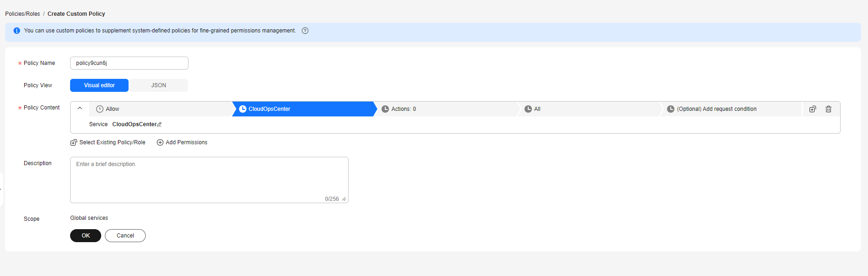Viewport: 868px width, 276px height.
Task: Click the plus icon for Add Permissions
Action: [x=160, y=142]
